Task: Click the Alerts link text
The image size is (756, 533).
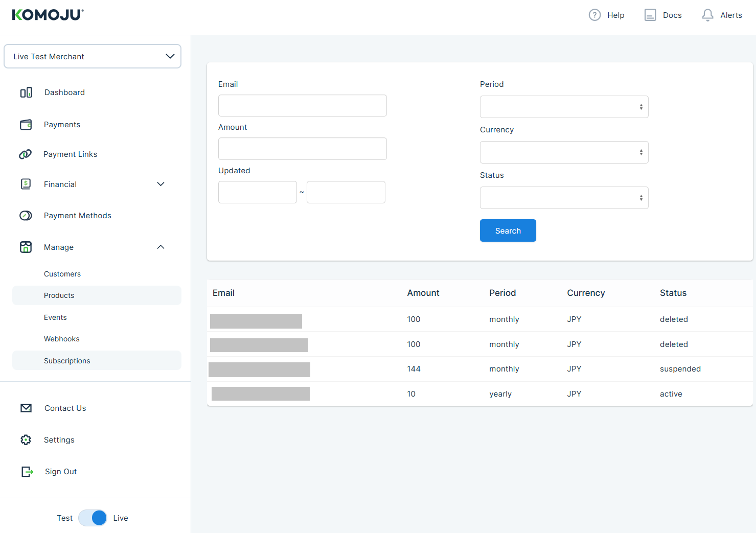Action: [731, 15]
